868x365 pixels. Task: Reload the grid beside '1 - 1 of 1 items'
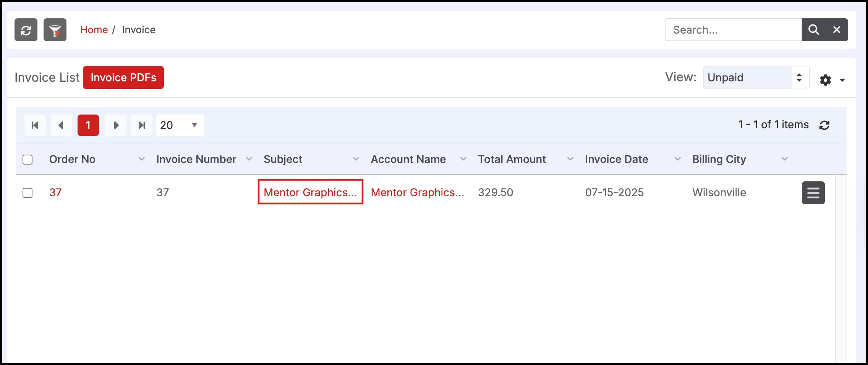pyautogui.click(x=824, y=125)
